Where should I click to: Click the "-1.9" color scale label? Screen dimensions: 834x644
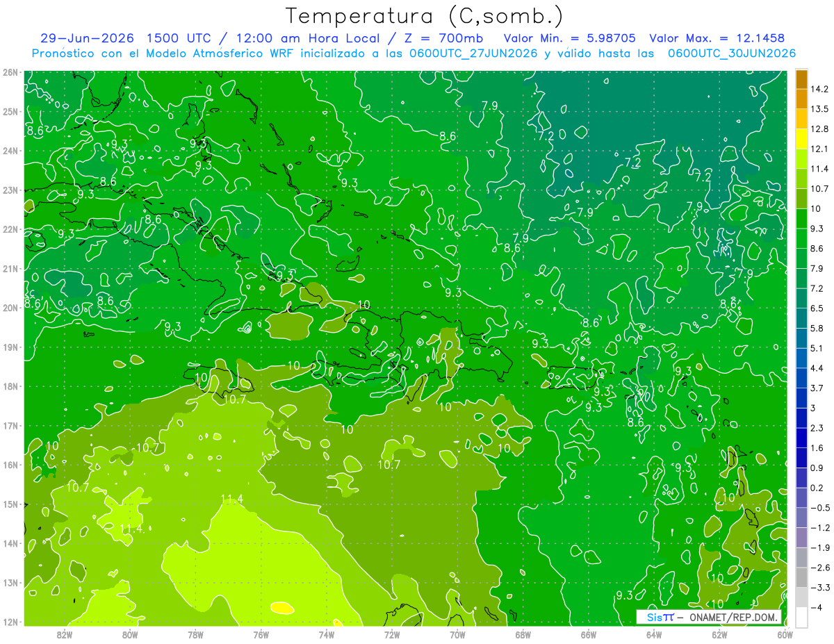[x=820, y=547]
